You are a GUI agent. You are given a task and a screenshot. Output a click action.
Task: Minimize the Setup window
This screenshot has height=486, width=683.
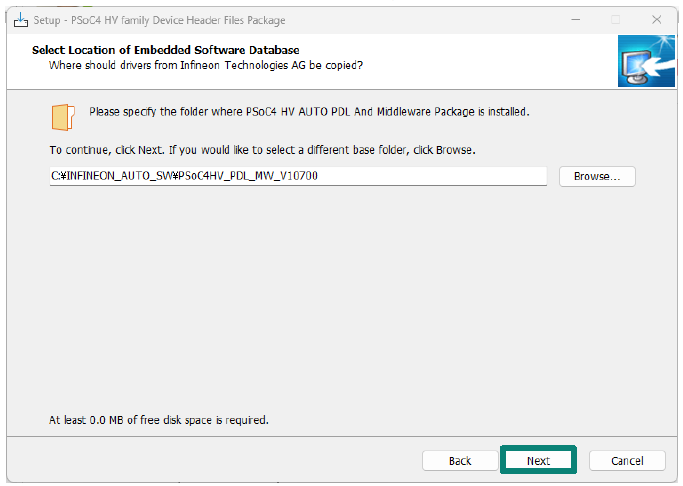coord(576,20)
